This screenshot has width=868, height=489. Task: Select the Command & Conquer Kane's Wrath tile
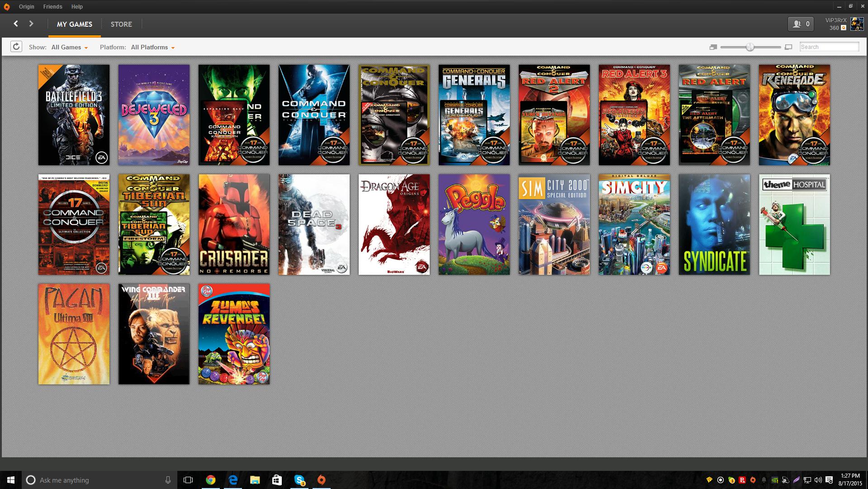click(x=234, y=115)
